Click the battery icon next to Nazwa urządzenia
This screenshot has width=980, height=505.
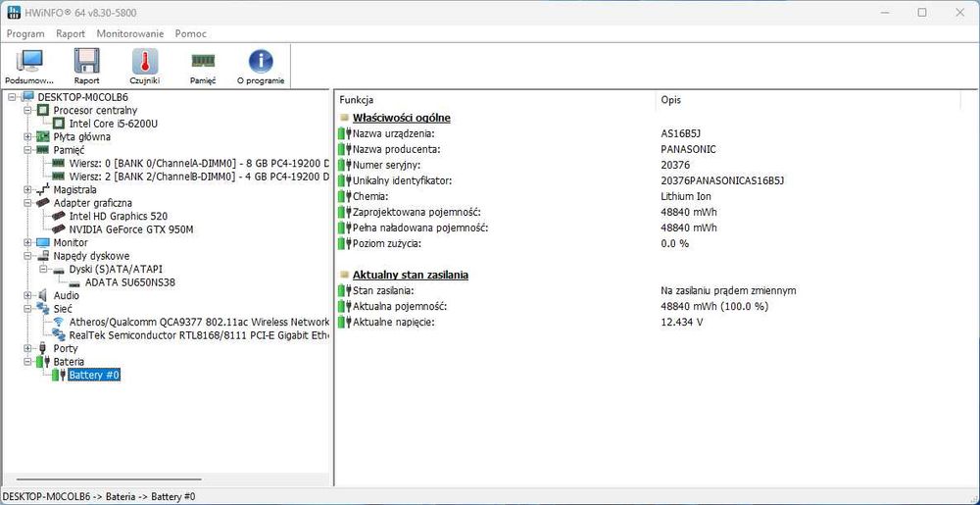coord(345,133)
